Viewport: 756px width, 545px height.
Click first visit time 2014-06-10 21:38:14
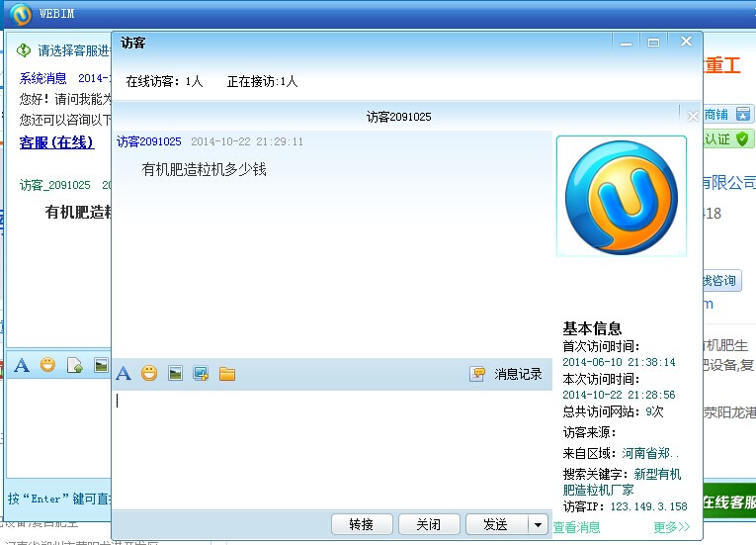(619, 362)
